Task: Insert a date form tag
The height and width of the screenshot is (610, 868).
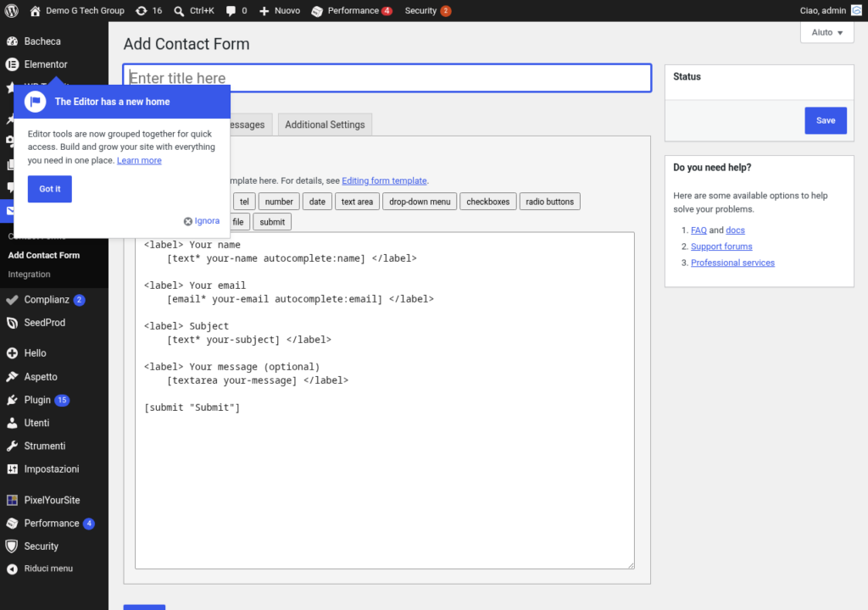Action: (317, 202)
